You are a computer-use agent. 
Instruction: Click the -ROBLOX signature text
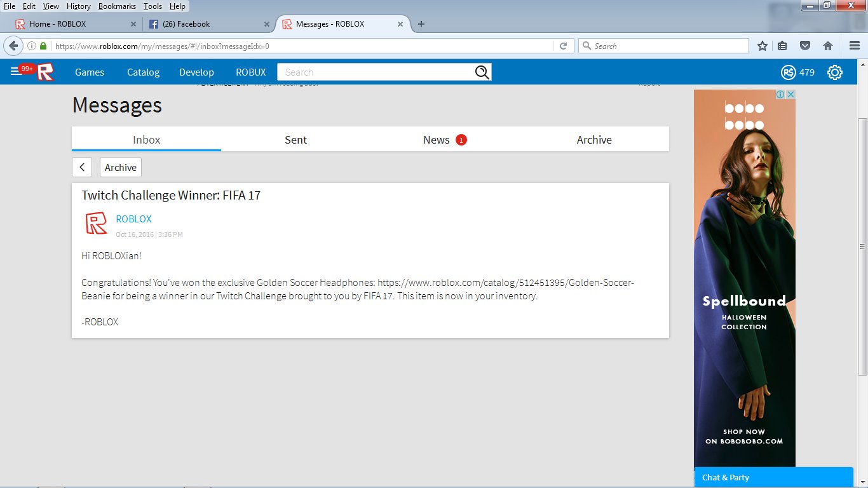(x=100, y=322)
